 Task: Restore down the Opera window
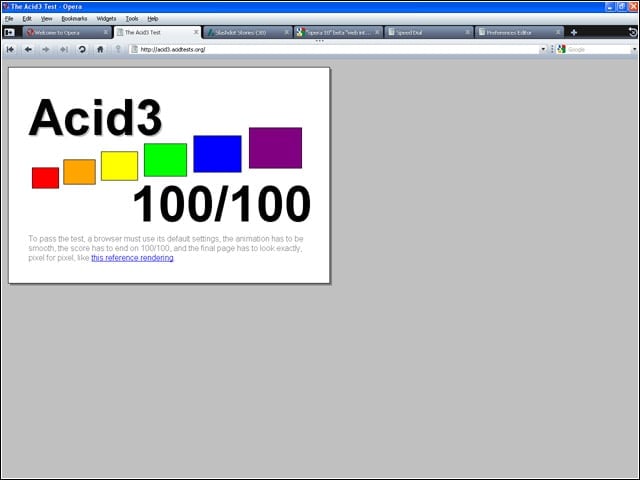pos(622,7)
